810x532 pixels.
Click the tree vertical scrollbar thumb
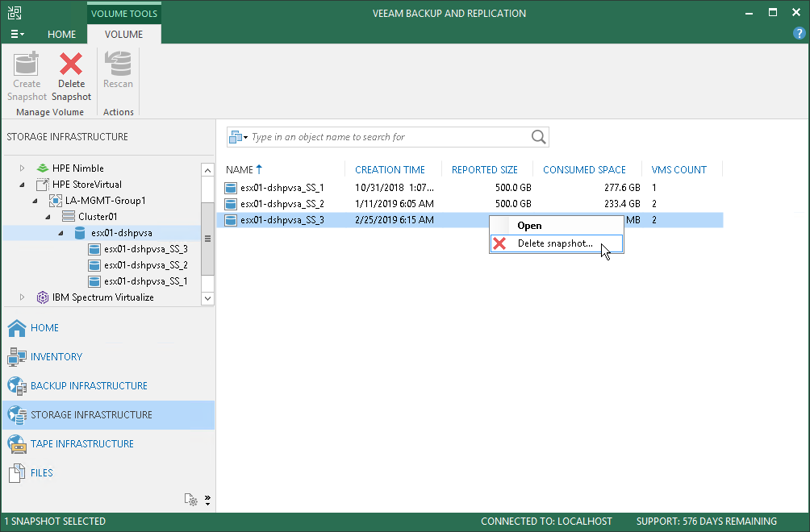207,239
